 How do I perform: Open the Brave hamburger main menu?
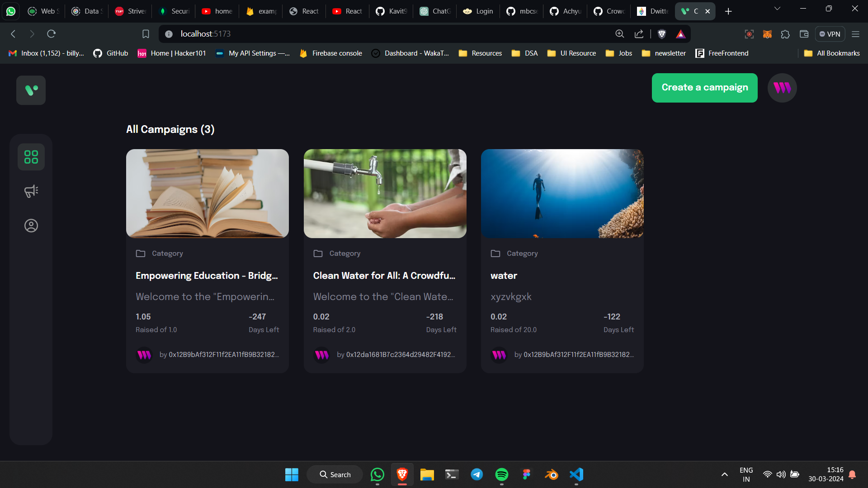coord(855,34)
